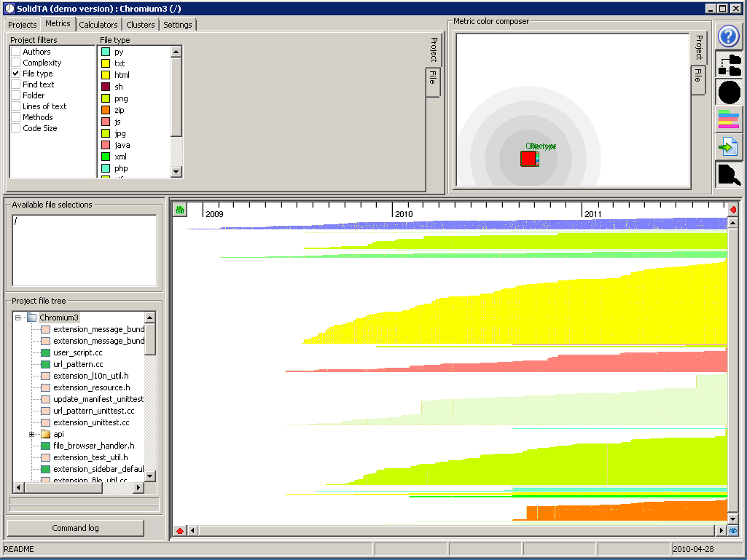Click the black circle icon in right toolbar
Screen dimensions: 747x560
[730, 92]
